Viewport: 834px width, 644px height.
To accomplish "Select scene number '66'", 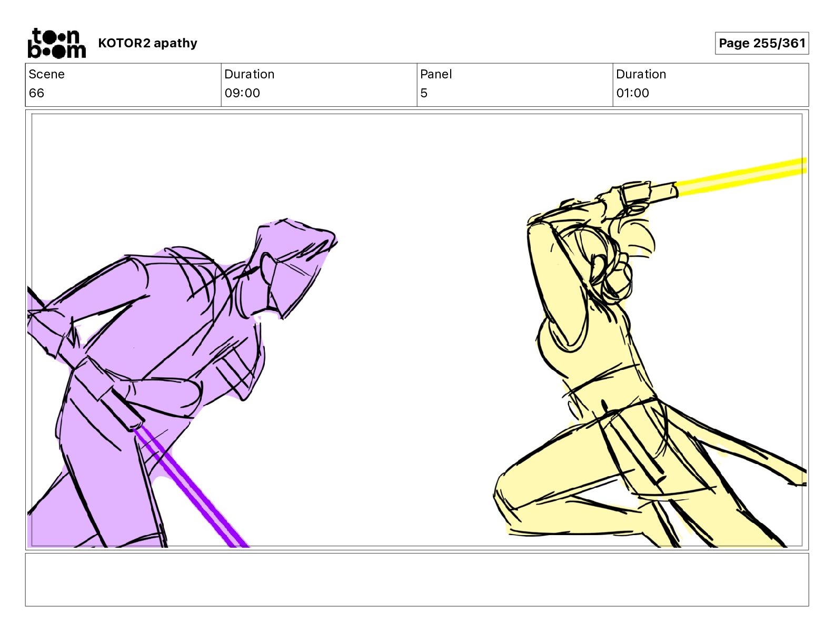I will (x=36, y=93).
